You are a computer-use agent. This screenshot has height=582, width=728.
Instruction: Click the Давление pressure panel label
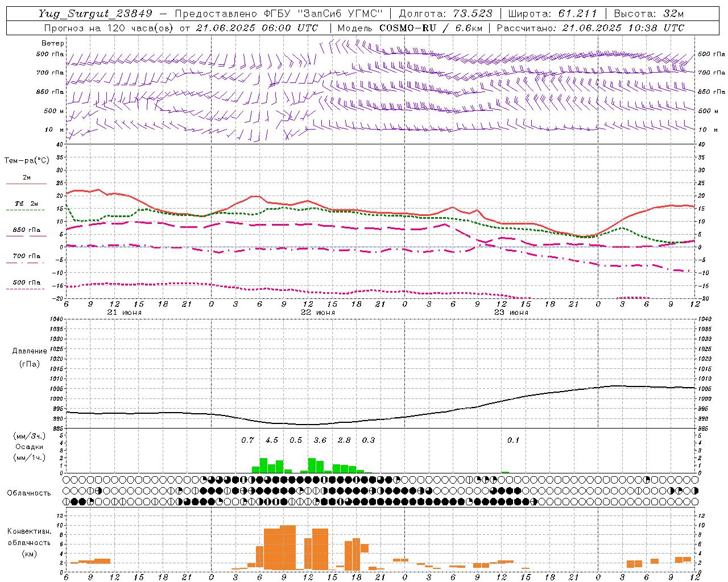pos(30,351)
